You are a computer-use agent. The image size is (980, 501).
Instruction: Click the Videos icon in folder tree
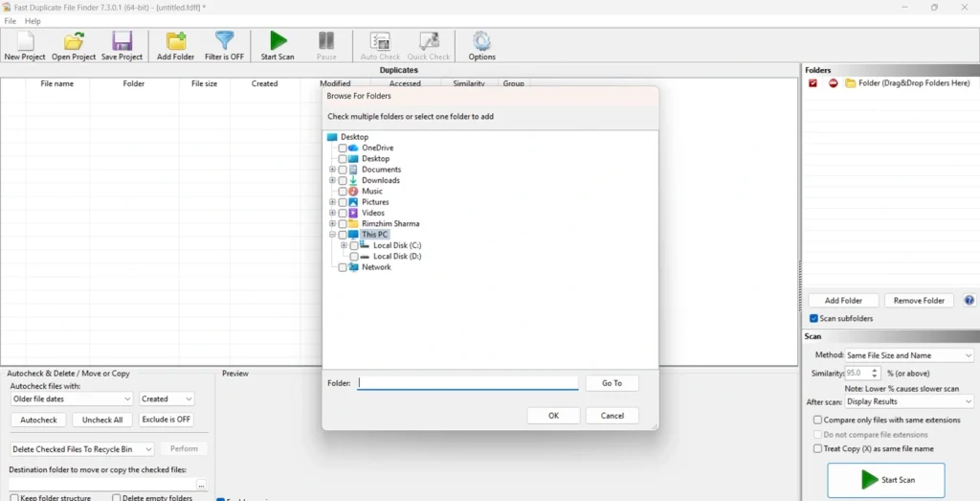[x=353, y=213]
